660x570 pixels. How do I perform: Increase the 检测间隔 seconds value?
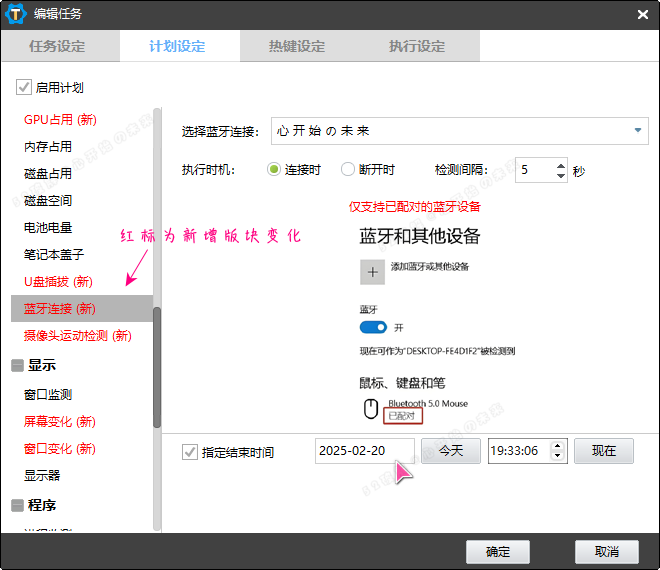pos(560,165)
